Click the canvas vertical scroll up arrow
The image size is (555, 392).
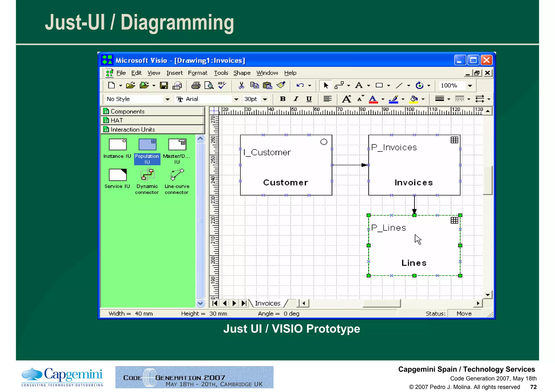(488, 111)
